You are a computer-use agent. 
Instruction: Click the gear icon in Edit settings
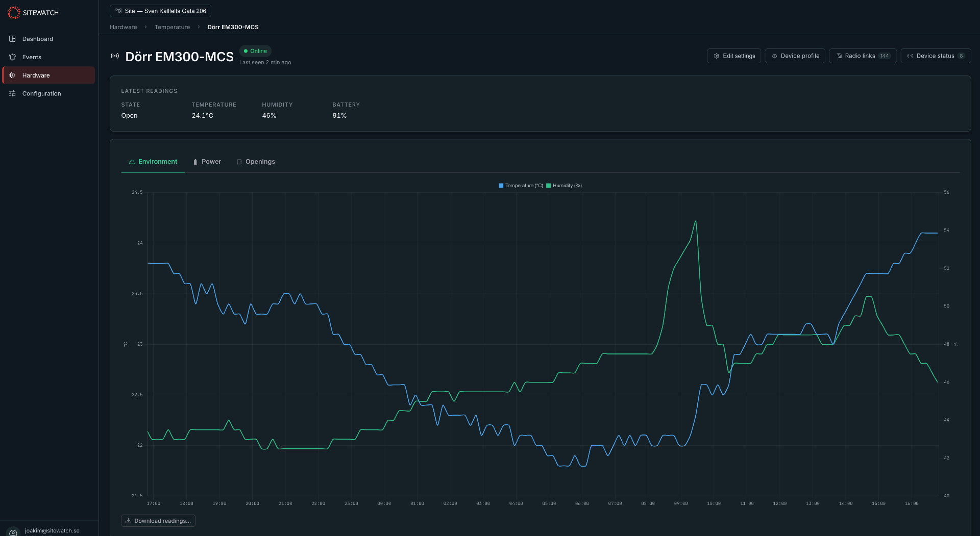(717, 56)
